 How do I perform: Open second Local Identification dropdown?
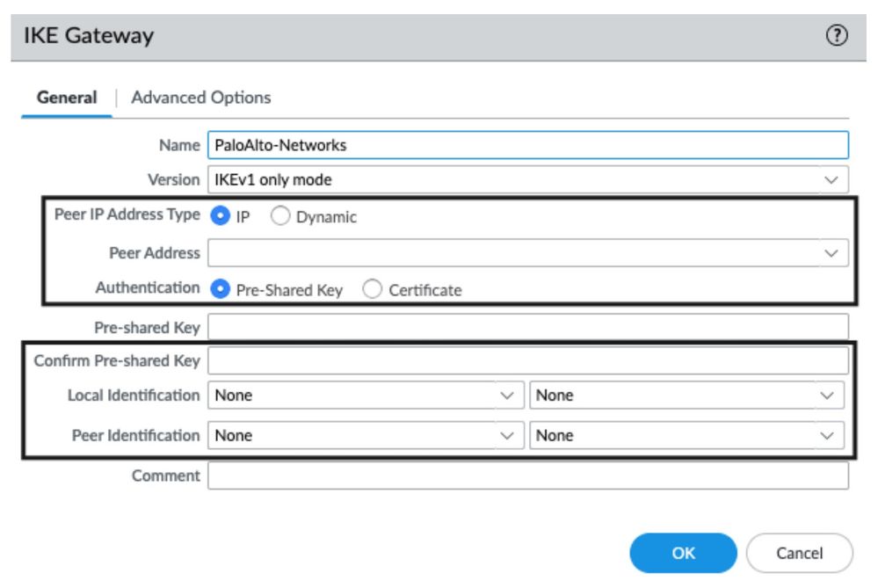(x=825, y=396)
